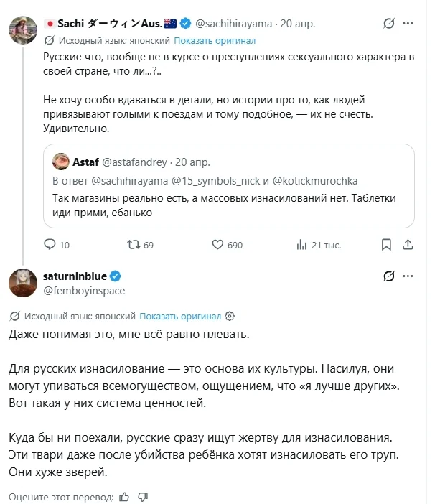Open more options menu on saturninblue's tweet
This screenshot has width=440, height=504.
pyautogui.click(x=408, y=276)
